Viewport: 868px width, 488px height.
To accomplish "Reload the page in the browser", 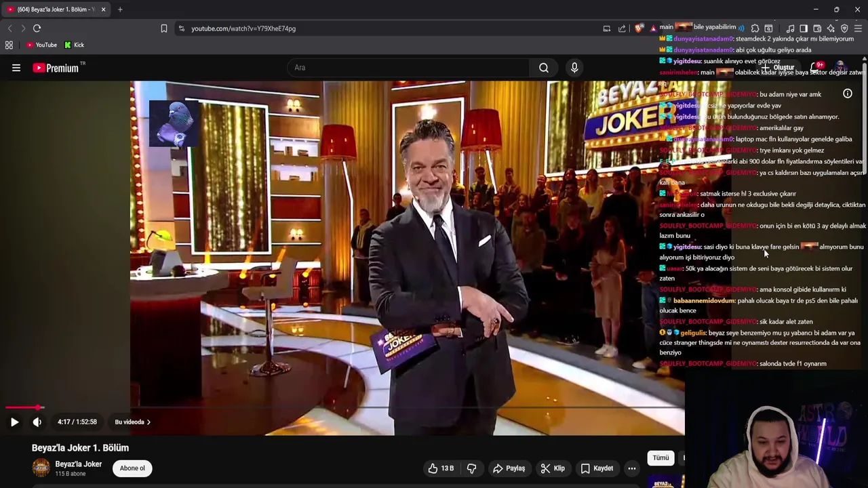I will point(37,28).
